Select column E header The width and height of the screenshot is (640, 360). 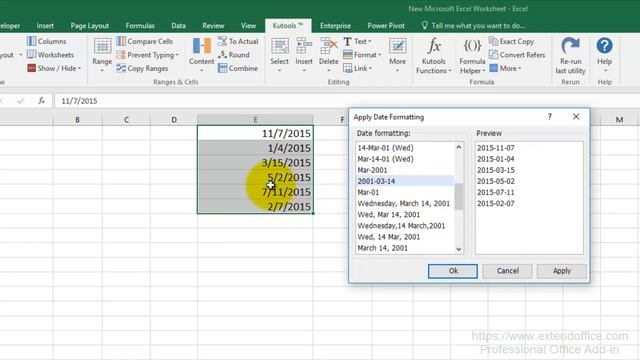[x=255, y=120]
